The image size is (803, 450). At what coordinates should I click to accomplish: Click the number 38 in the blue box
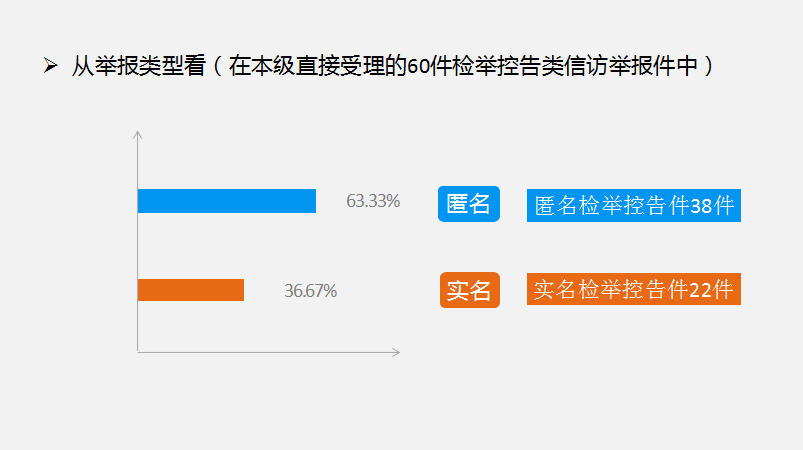point(701,206)
